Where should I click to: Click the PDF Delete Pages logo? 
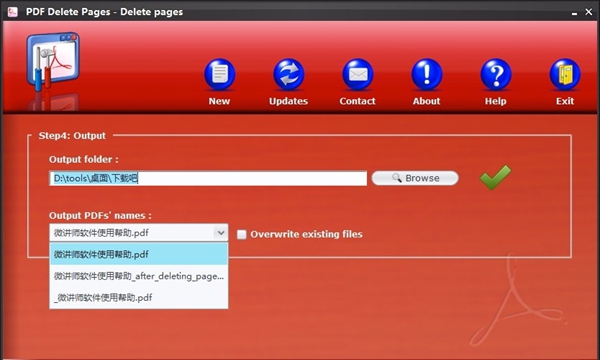click(53, 61)
